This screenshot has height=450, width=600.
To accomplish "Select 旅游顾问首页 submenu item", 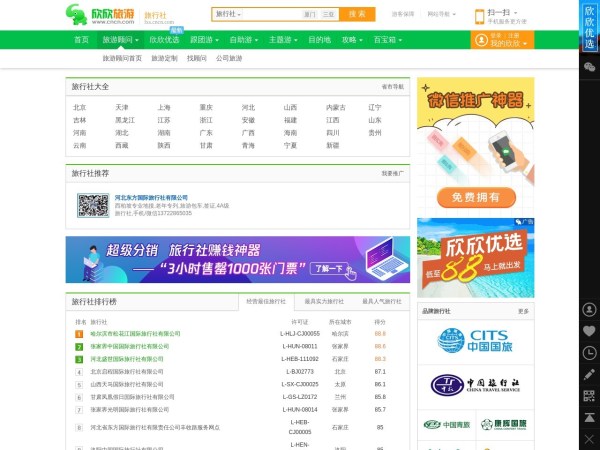I will [122, 58].
